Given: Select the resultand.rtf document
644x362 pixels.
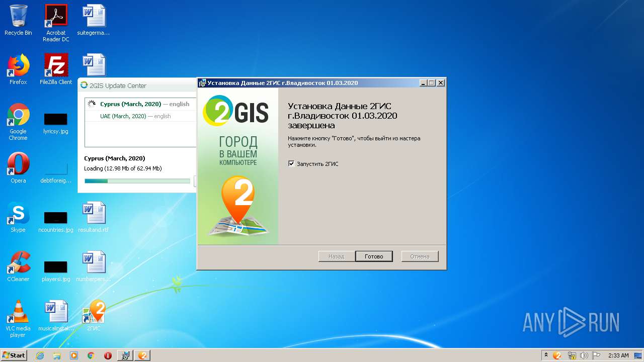Looking at the screenshot, I should pyautogui.click(x=94, y=217).
